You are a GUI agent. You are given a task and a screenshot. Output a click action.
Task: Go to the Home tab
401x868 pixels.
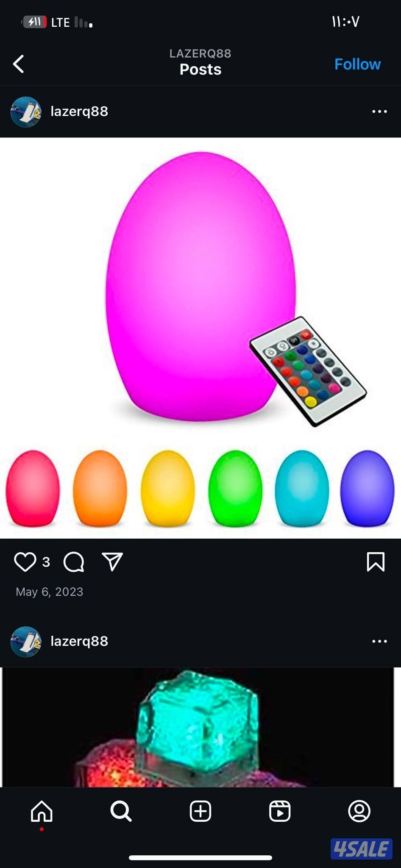(42, 811)
